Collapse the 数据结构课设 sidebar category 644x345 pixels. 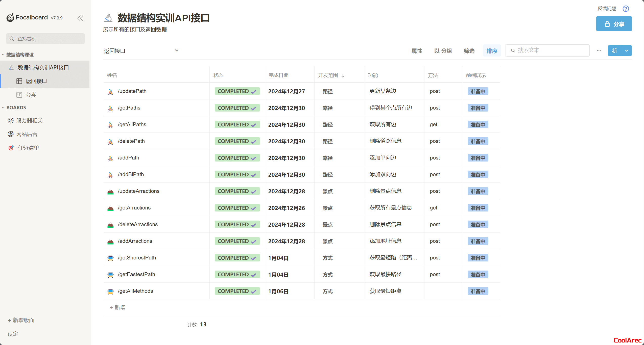[x=3, y=55]
